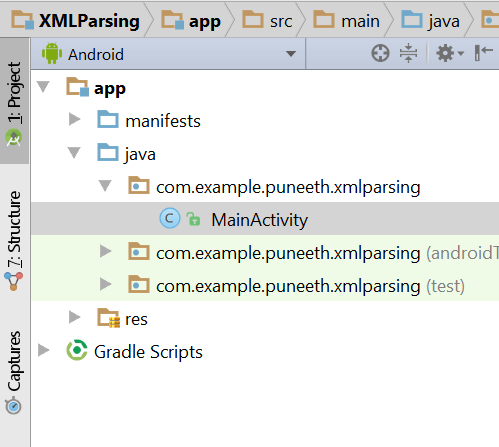The image size is (499, 447).
Task: Click the java folder icon in tree
Action: coord(108,152)
